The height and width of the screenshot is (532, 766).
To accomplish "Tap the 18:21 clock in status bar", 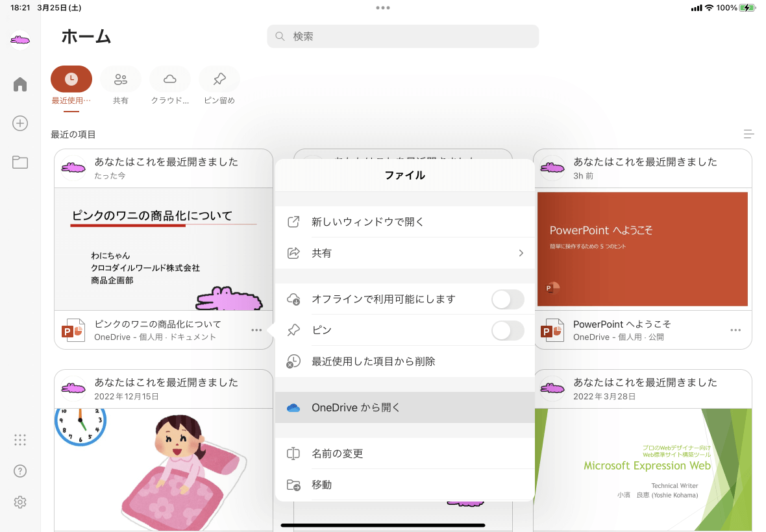I will 20,8.
